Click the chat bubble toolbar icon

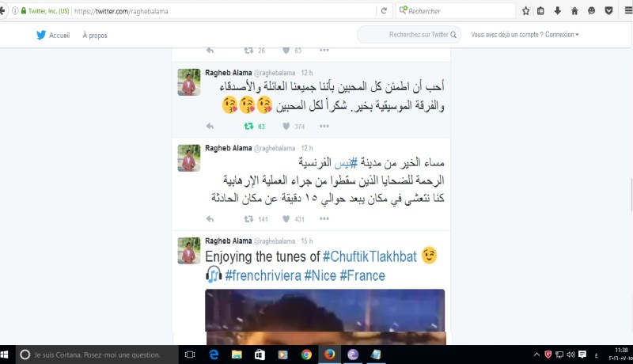click(591, 11)
